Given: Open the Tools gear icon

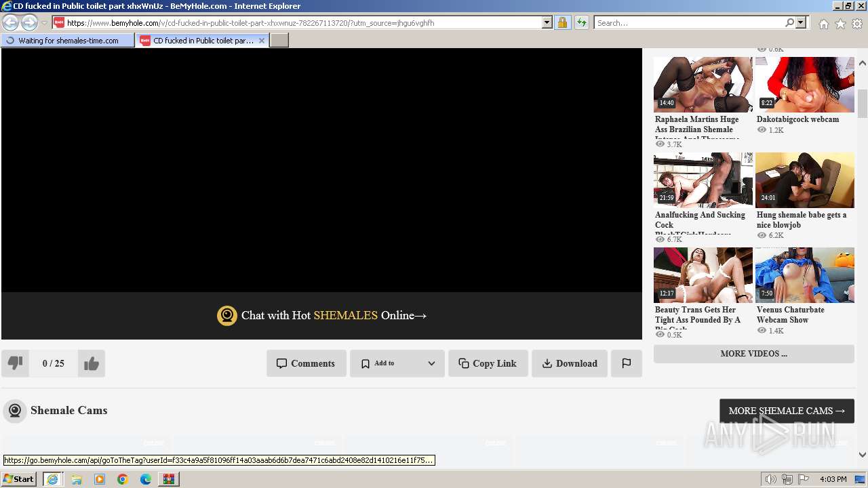Looking at the screenshot, I should click(857, 24).
